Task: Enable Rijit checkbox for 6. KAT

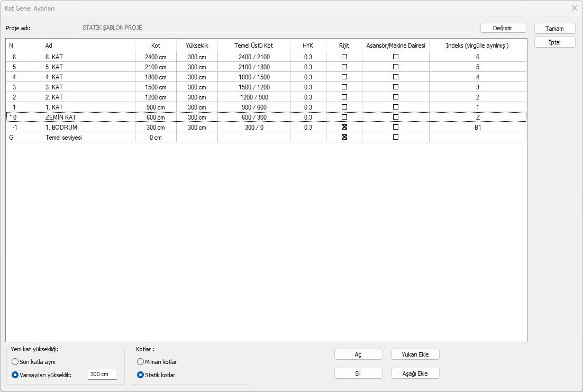Action: click(x=344, y=57)
